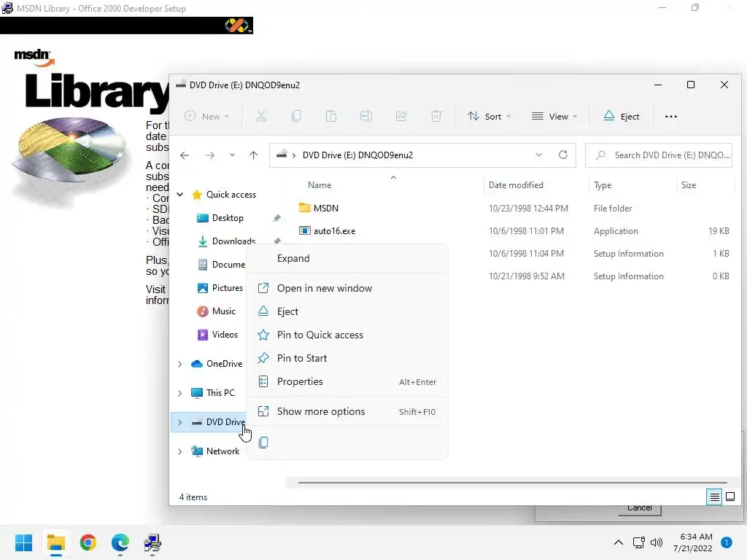Open the Sort dropdown menu
Screen dimensions: 747x560
pos(489,116)
